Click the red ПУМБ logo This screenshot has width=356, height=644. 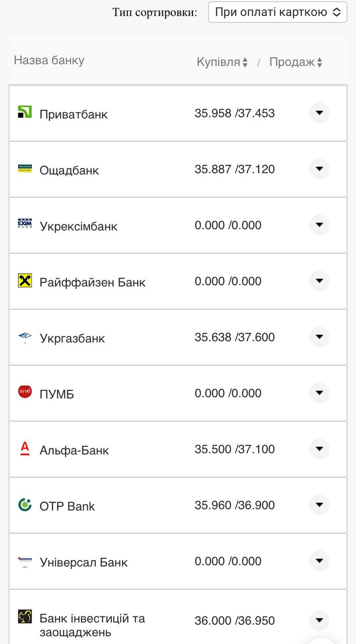[25, 392]
